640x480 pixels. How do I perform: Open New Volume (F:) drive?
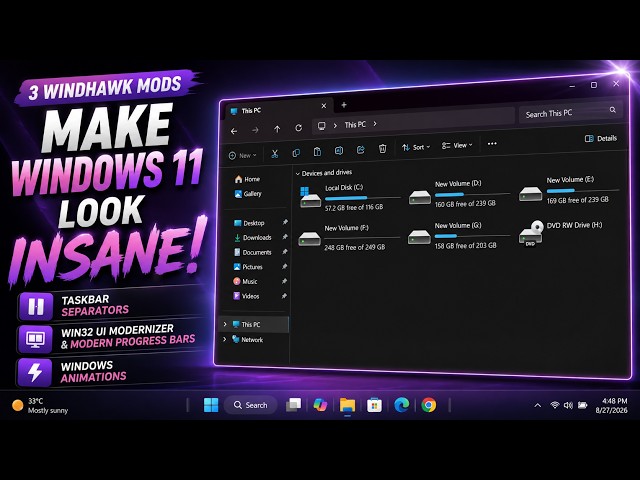(x=349, y=238)
